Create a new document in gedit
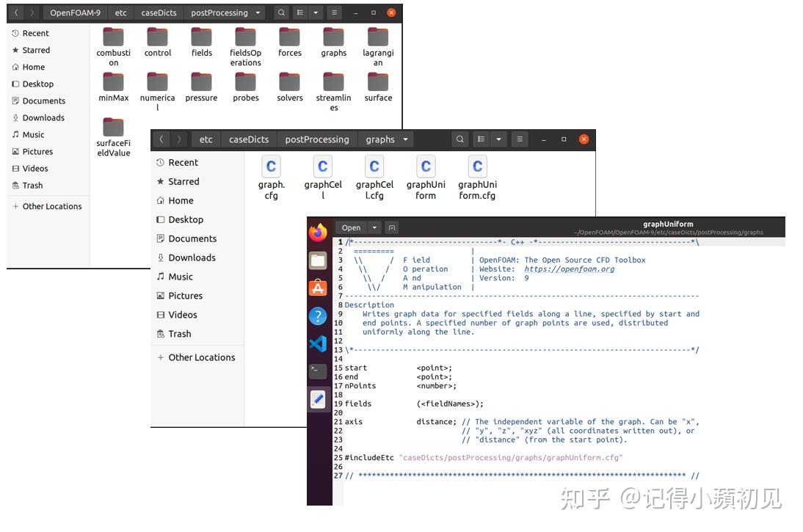The image size is (803, 532). point(393,227)
